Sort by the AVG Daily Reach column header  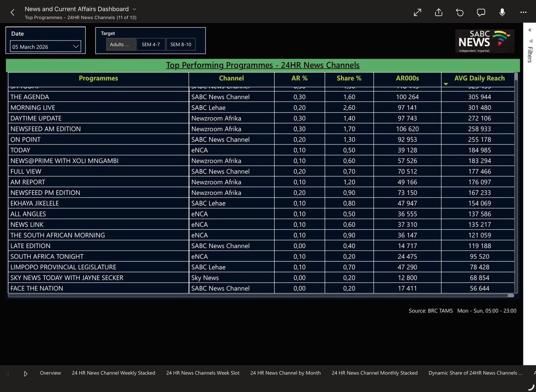pyautogui.click(x=479, y=78)
